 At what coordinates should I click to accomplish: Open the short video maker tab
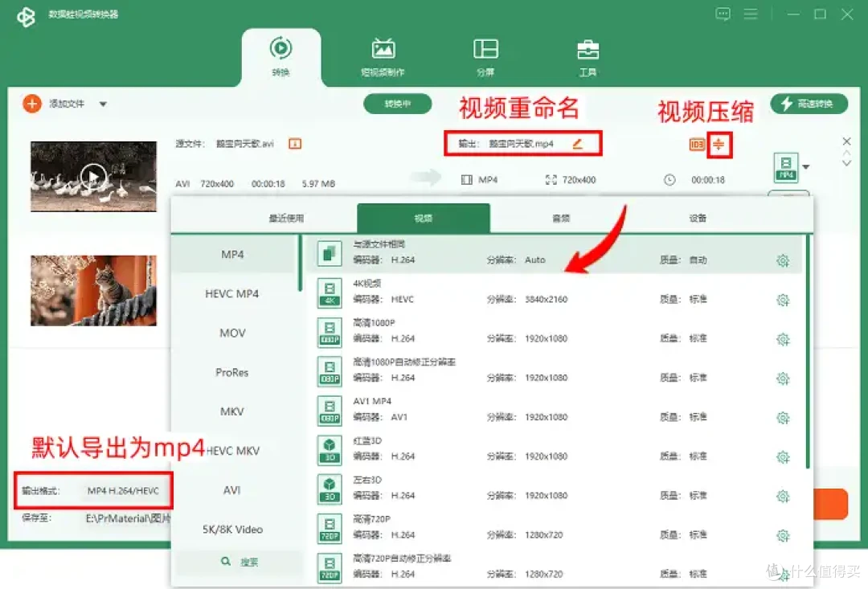point(383,57)
